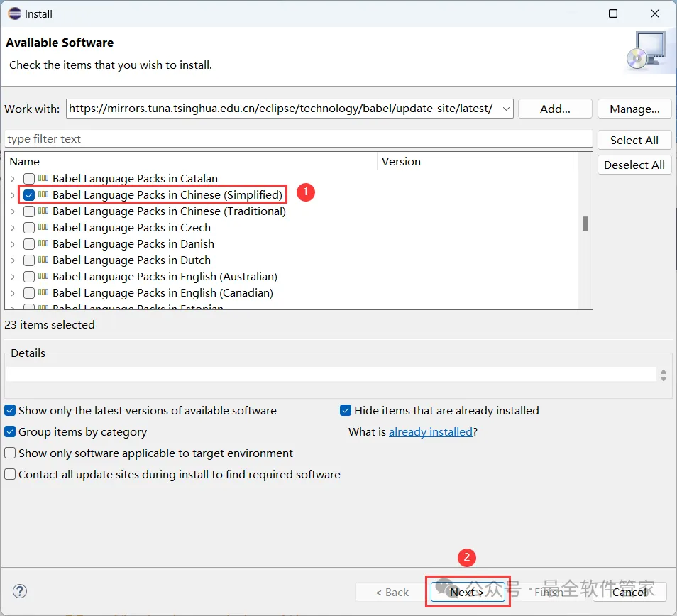Click the Next > button
The height and width of the screenshot is (616, 677).
[468, 592]
